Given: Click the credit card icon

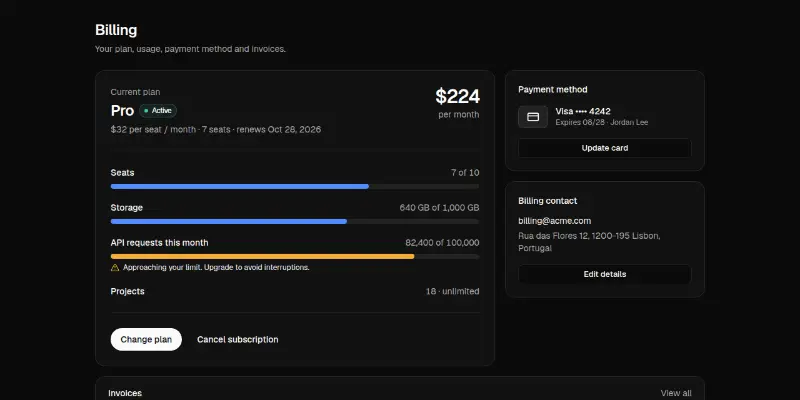Looking at the screenshot, I should click(x=533, y=117).
